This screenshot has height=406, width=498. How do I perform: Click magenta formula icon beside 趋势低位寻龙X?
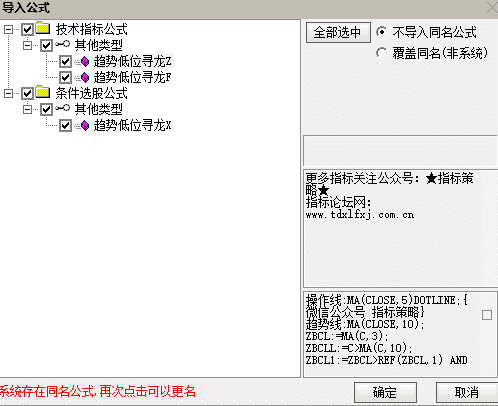(x=85, y=125)
